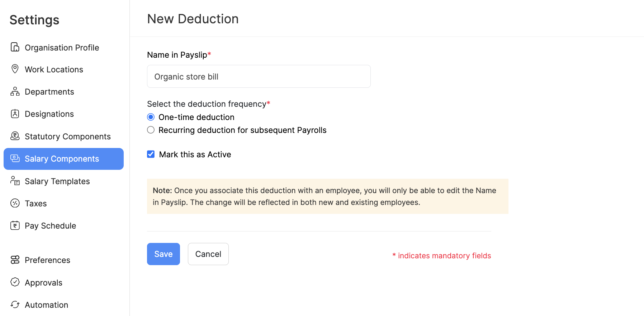The height and width of the screenshot is (316, 644).
Task: Open Taxes via the percent icon
Action: (15, 203)
